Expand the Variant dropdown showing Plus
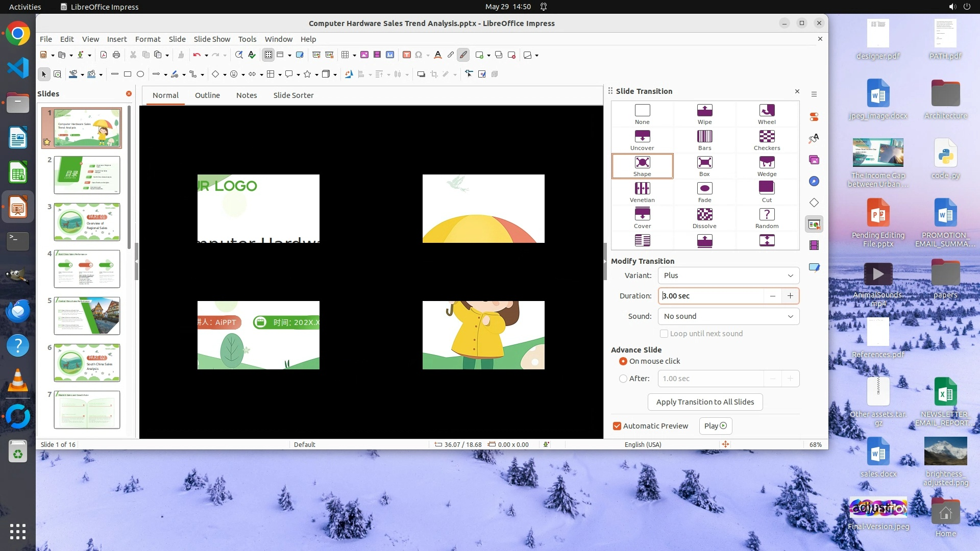 pyautogui.click(x=728, y=275)
